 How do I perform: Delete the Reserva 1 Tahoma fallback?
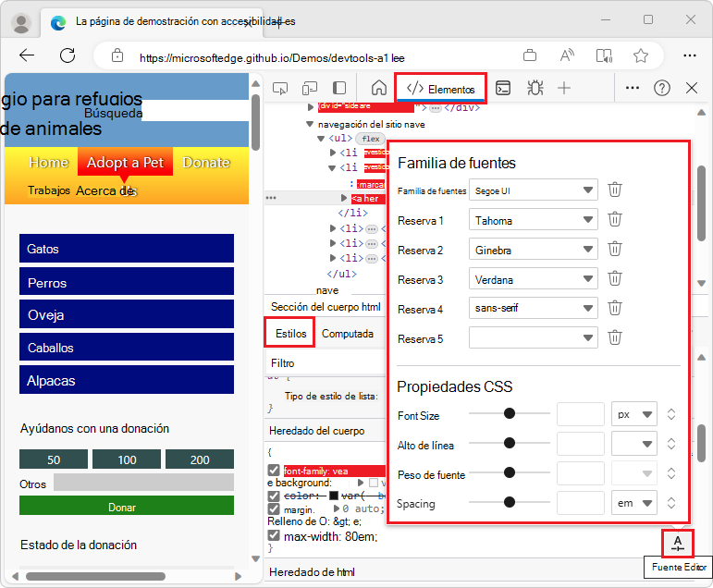pyautogui.click(x=615, y=220)
